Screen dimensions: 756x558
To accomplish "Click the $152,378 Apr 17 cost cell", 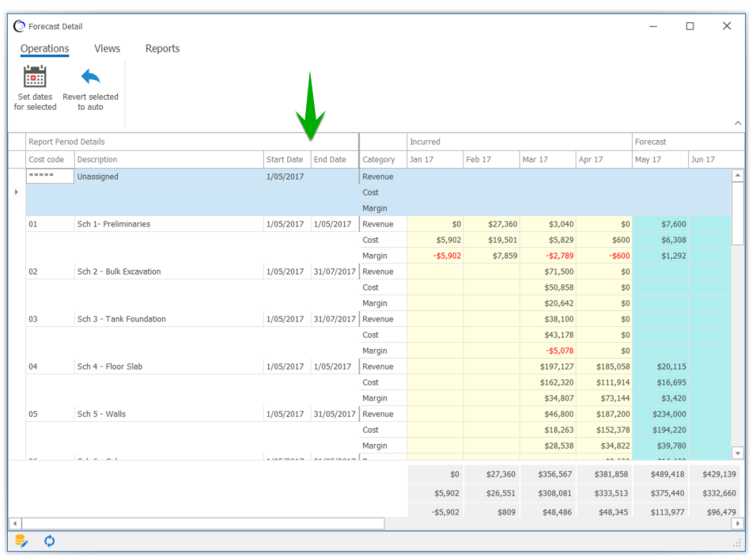I will tap(603, 430).
